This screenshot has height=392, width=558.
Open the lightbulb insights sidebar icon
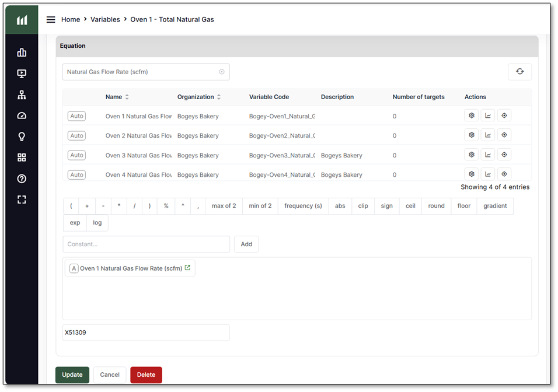(22, 136)
